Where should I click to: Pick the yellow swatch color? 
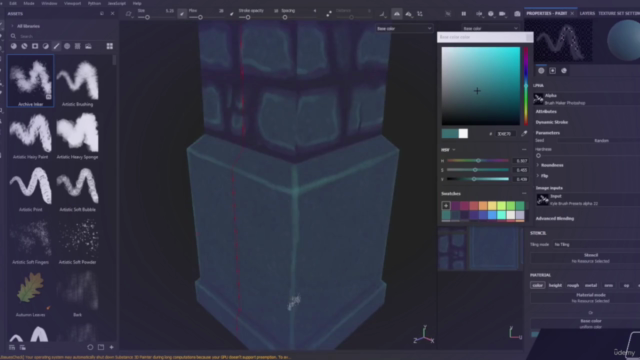click(x=492, y=206)
